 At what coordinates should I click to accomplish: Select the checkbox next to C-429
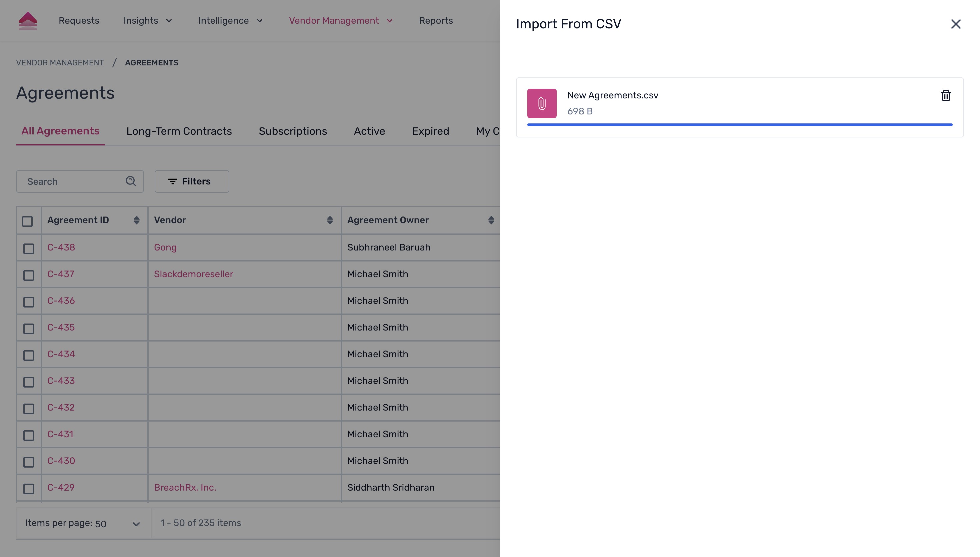click(x=28, y=488)
